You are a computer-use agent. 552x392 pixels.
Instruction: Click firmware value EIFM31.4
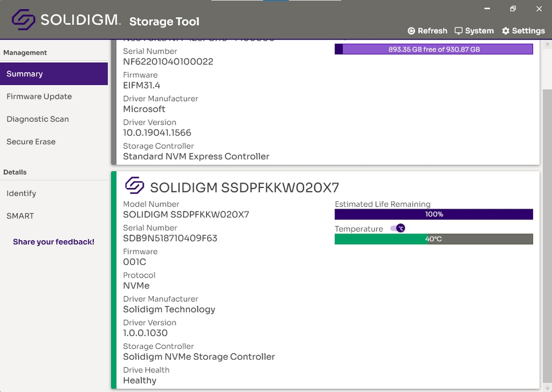pos(141,85)
